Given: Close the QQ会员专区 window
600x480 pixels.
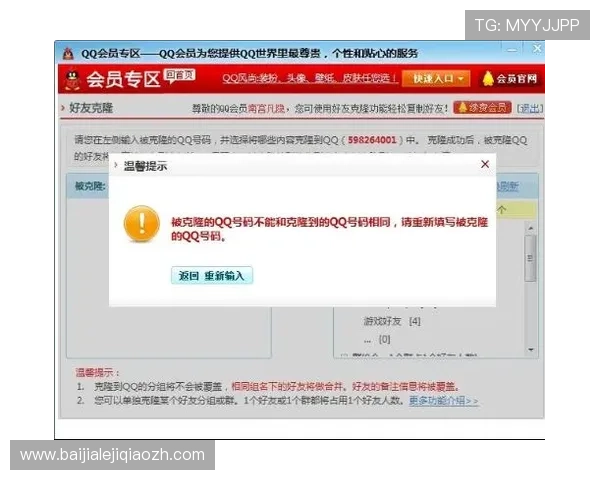Looking at the screenshot, I should pos(537,48).
